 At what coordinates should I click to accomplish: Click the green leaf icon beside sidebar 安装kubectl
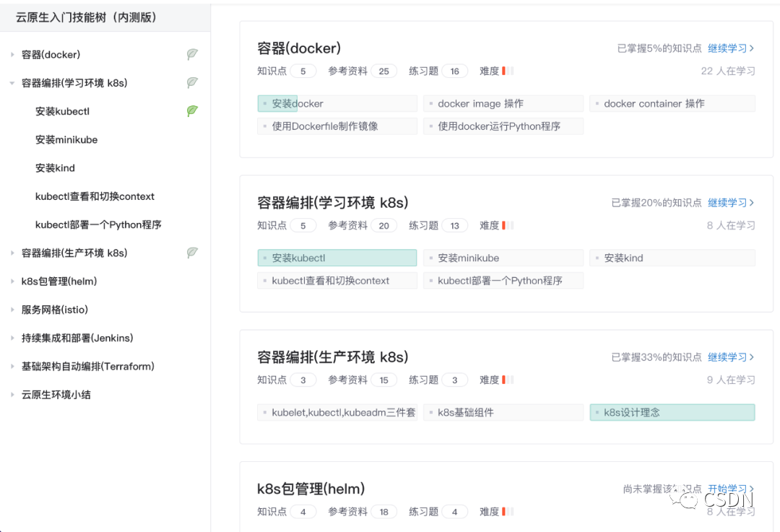(x=192, y=111)
